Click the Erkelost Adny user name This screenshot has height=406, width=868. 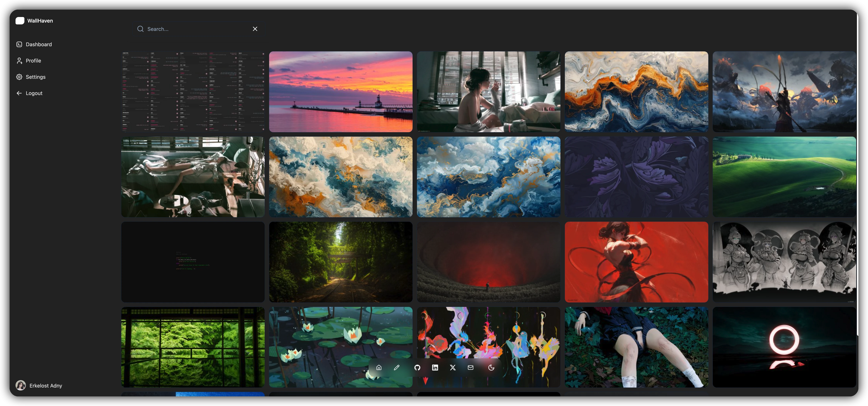(46, 386)
